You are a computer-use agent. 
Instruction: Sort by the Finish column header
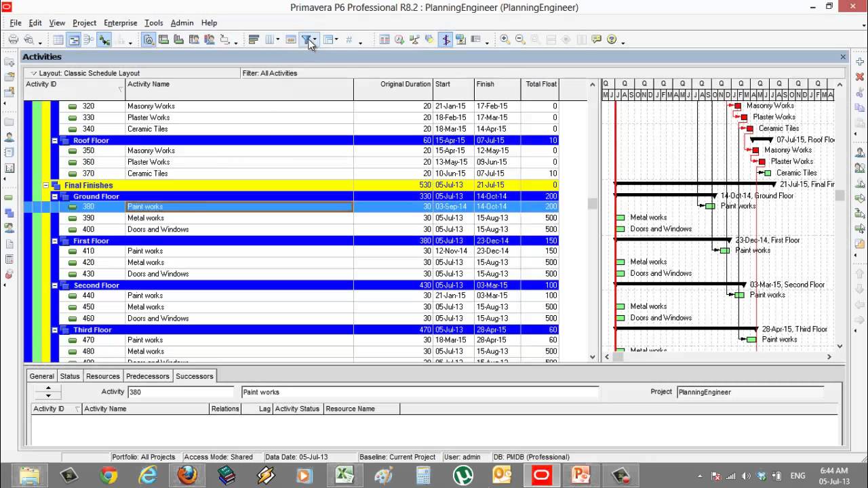point(497,89)
